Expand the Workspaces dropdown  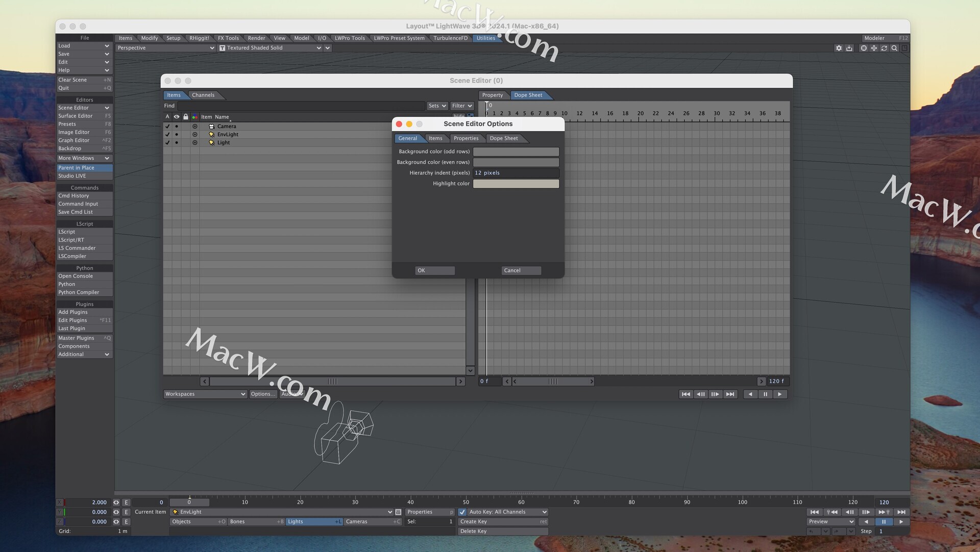pyautogui.click(x=205, y=394)
